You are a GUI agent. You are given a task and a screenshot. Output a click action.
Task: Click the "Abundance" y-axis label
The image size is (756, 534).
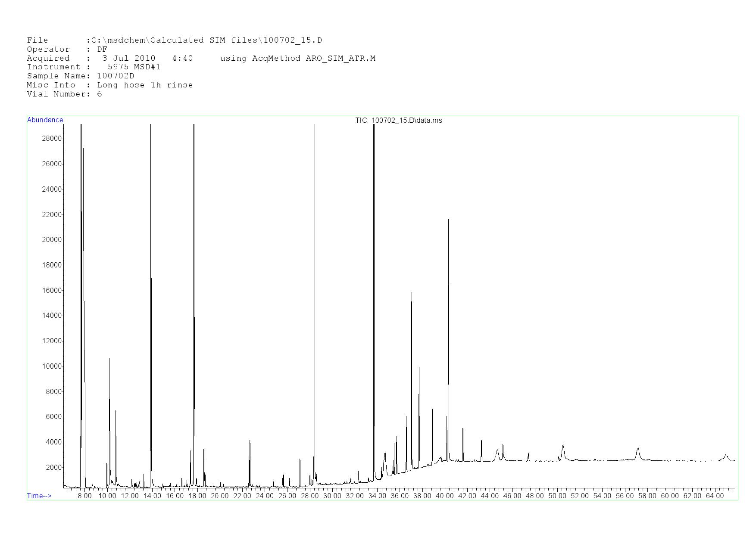click(x=45, y=120)
